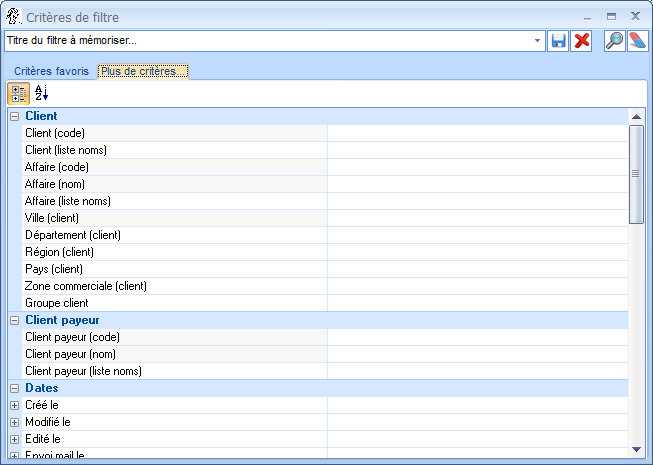The image size is (653, 465).
Task: Switch to categorized view icon
Action: click(19, 94)
